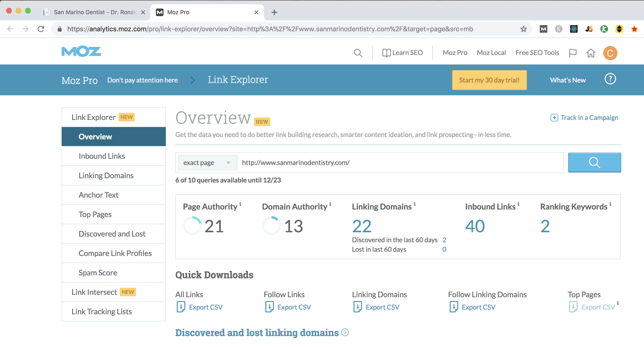Click the URL search input field
The image size is (644, 347).
click(400, 163)
